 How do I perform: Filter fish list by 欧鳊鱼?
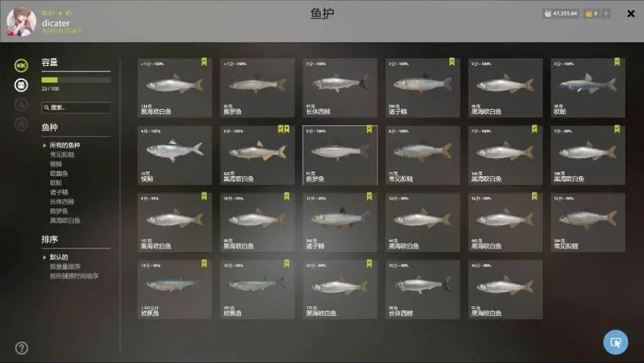pos(59,173)
